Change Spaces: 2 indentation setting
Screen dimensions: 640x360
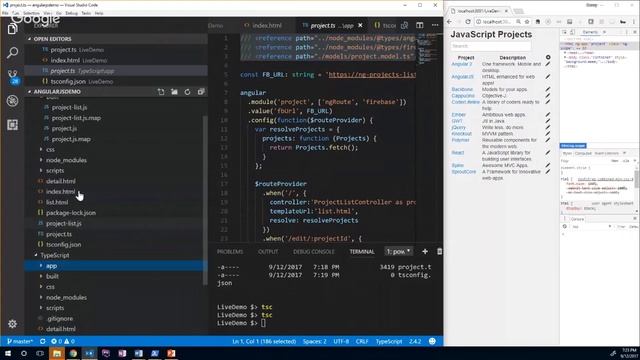coord(314,341)
